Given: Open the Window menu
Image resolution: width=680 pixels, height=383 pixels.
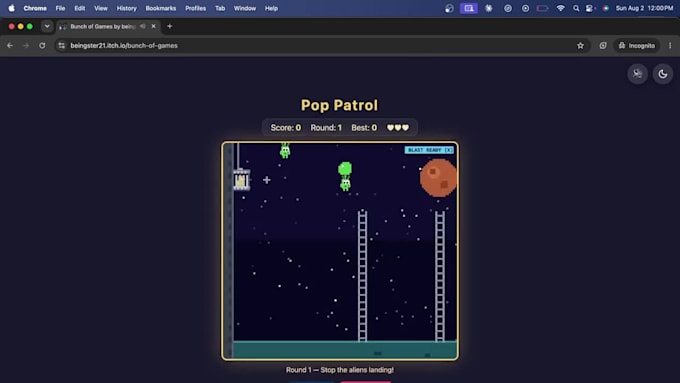Looking at the screenshot, I should coord(245,8).
